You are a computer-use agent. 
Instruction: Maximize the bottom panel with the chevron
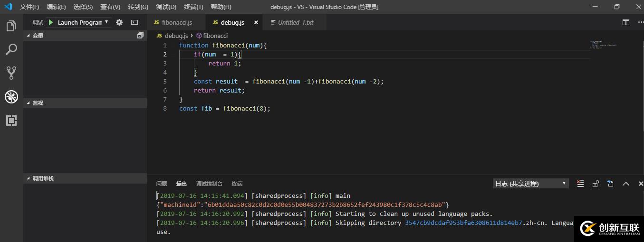point(626,184)
